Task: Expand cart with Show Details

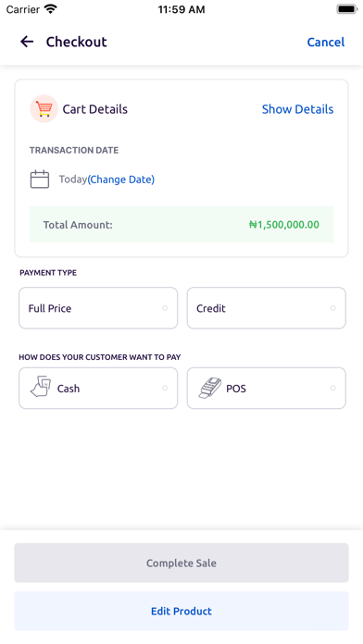Action: 297,109
